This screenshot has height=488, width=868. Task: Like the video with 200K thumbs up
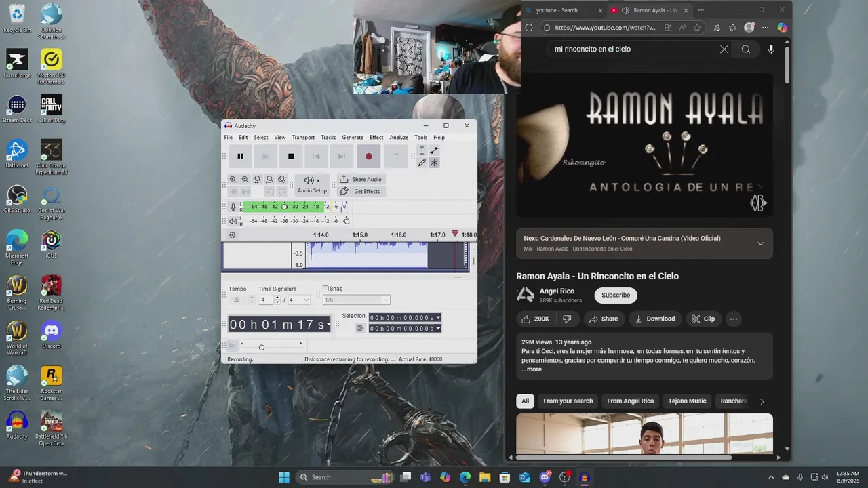coord(536,319)
